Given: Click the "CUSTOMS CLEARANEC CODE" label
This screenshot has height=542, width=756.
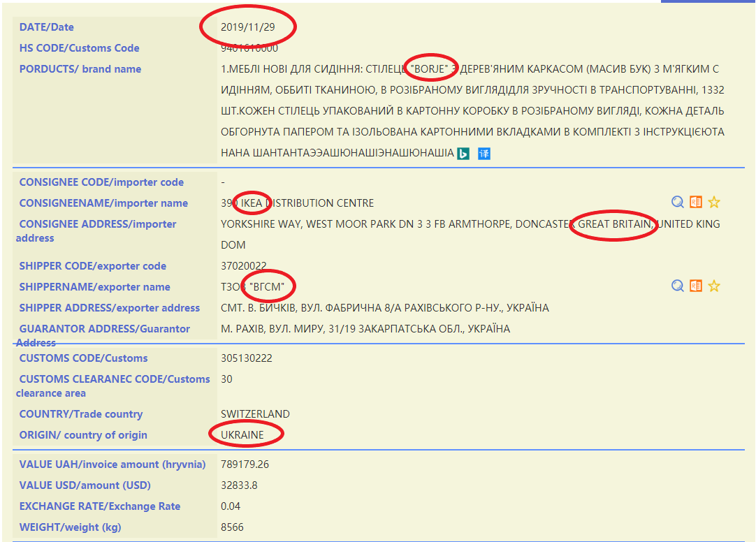Looking at the screenshot, I should coord(112,386).
